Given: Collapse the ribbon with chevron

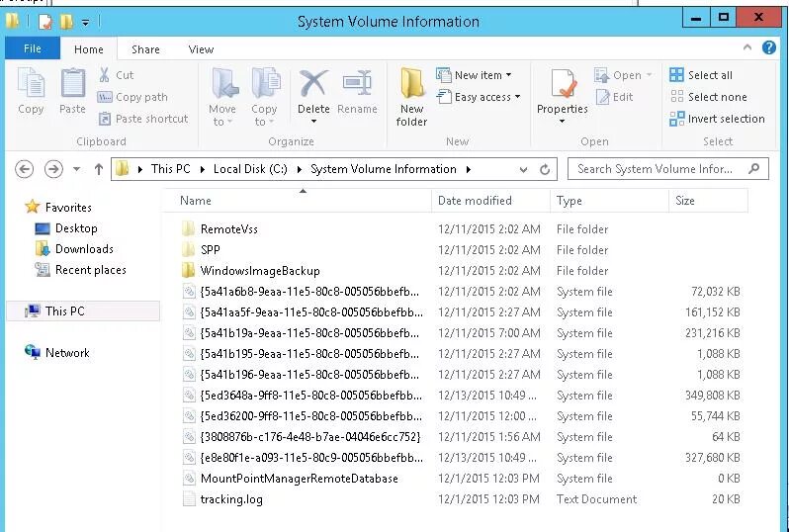Looking at the screenshot, I should click(747, 47).
